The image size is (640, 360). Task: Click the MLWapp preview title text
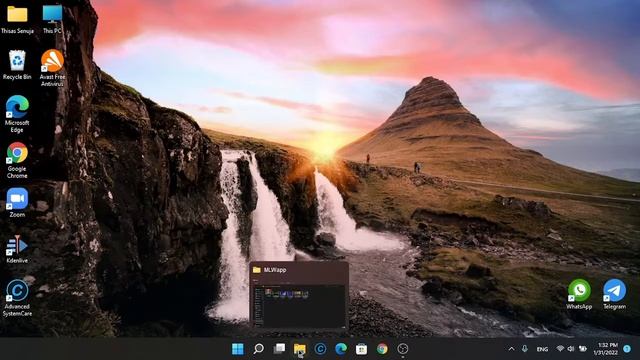pos(275,270)
